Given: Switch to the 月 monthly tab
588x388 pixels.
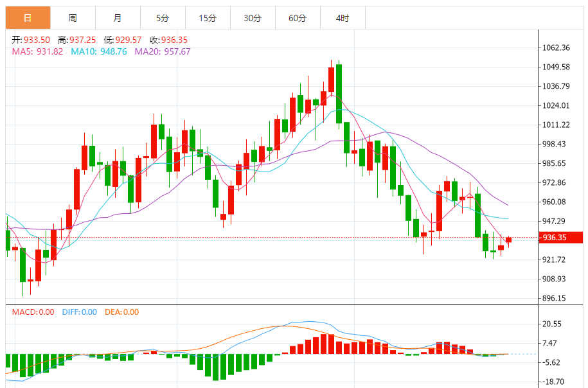Looking at the screenshot, I should [118, 17].
